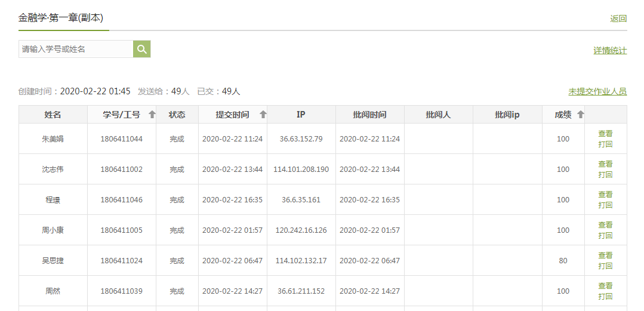Screen dimensions: 644x311
Task: Click the 返回 link
Action: pyautogui.click(x=618, y=19)
